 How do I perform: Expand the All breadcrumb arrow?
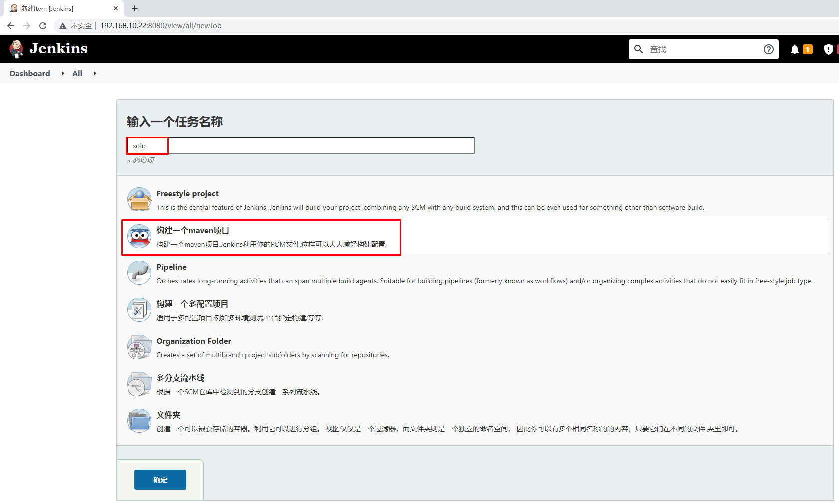tap(95, 73)
